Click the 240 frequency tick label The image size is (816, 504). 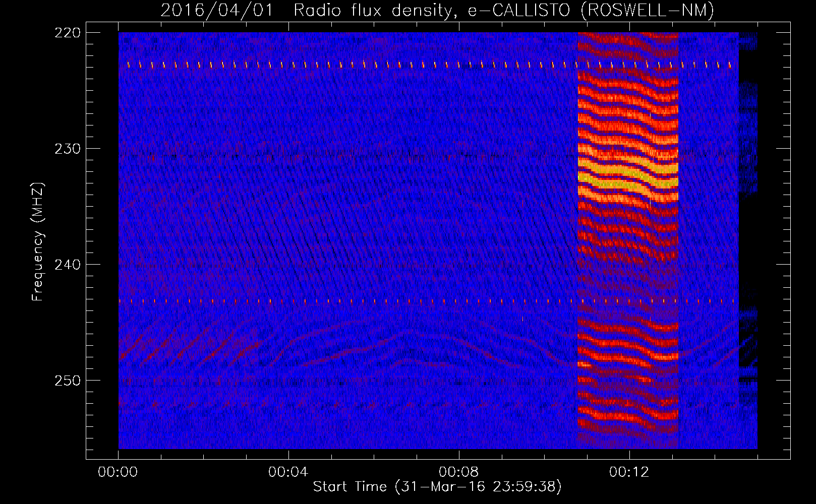pos(68,265)
